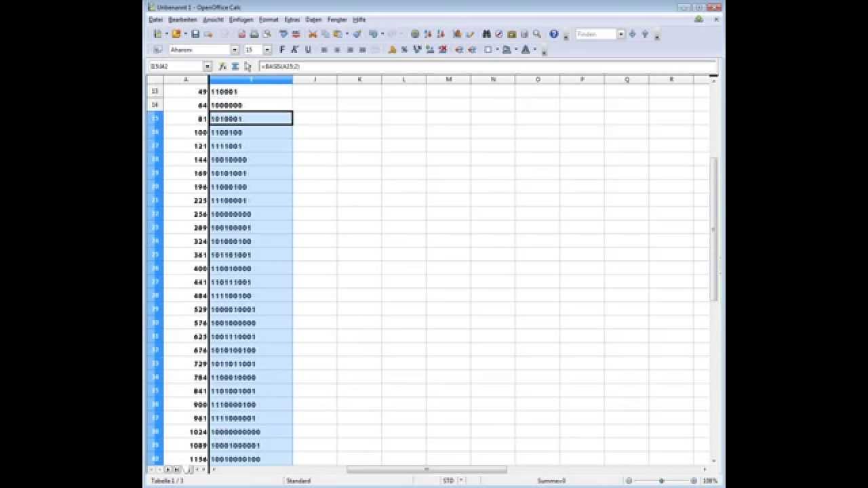Click the Standard page style status field
Screen dimensions: 868x488
(x=298, y=481)
